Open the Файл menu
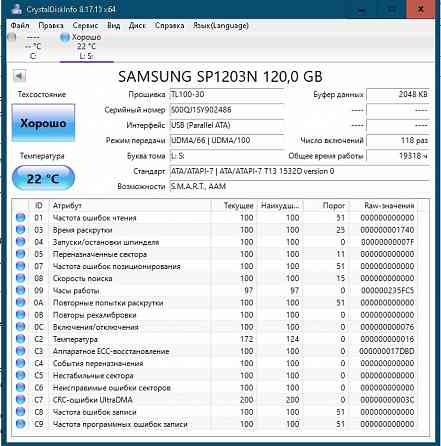 pyautogui.click(x=20, y=26)
